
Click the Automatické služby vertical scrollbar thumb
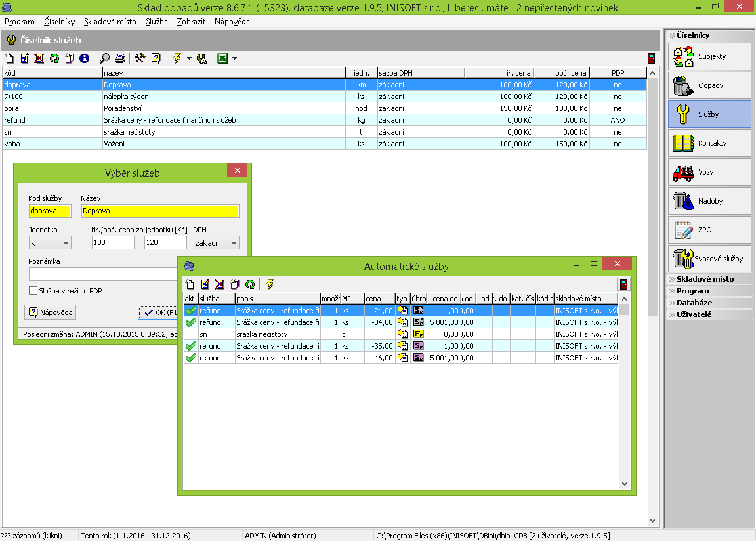[x=624, y=309]
